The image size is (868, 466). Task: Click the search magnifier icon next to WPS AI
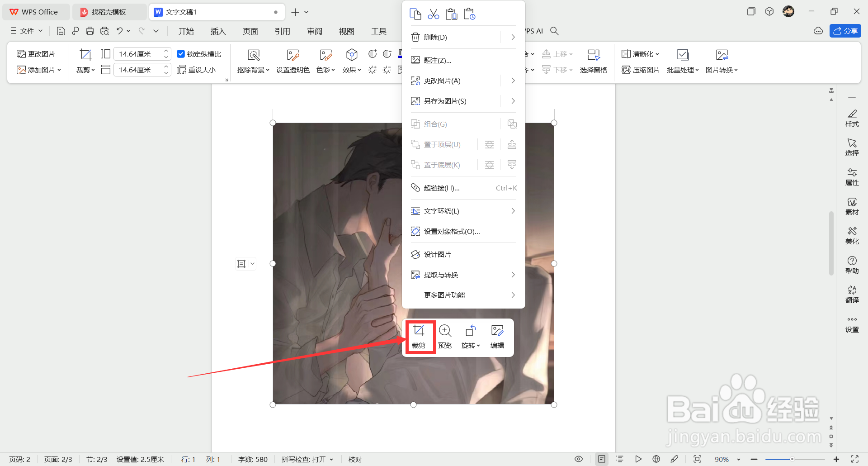(554, 31)
